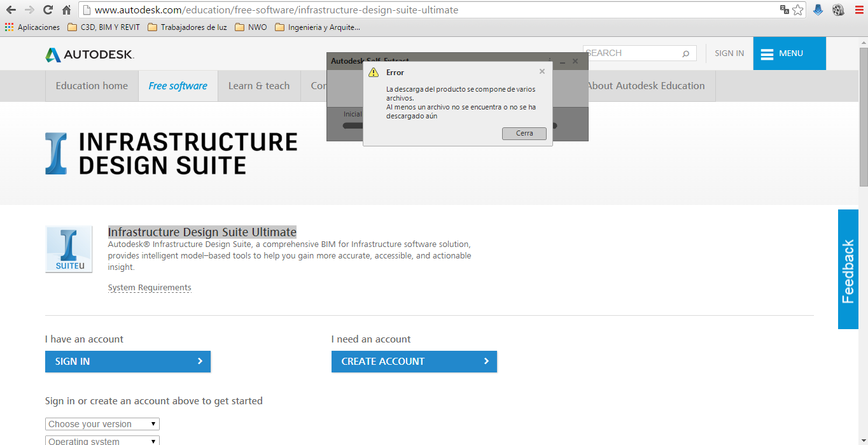Click the blue download-arrow extension icon
This screenshot has height=445, width=868.
tap(817, 10)
